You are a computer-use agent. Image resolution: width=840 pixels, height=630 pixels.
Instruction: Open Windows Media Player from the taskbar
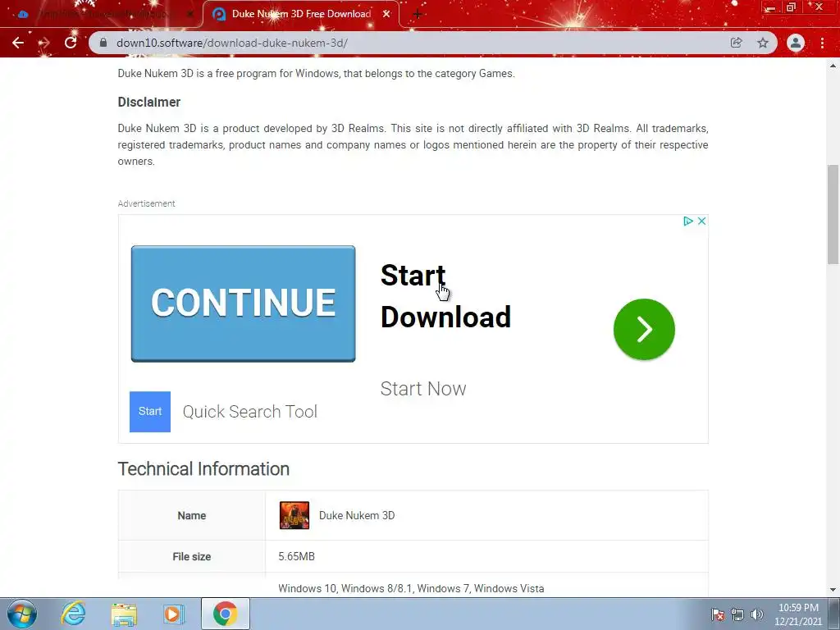174,614
